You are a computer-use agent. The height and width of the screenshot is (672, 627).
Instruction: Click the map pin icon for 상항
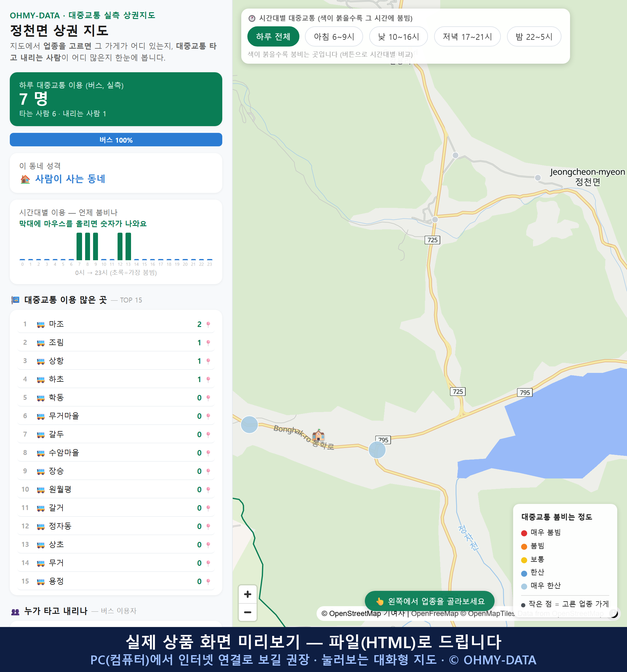click(x=208, y=361)
